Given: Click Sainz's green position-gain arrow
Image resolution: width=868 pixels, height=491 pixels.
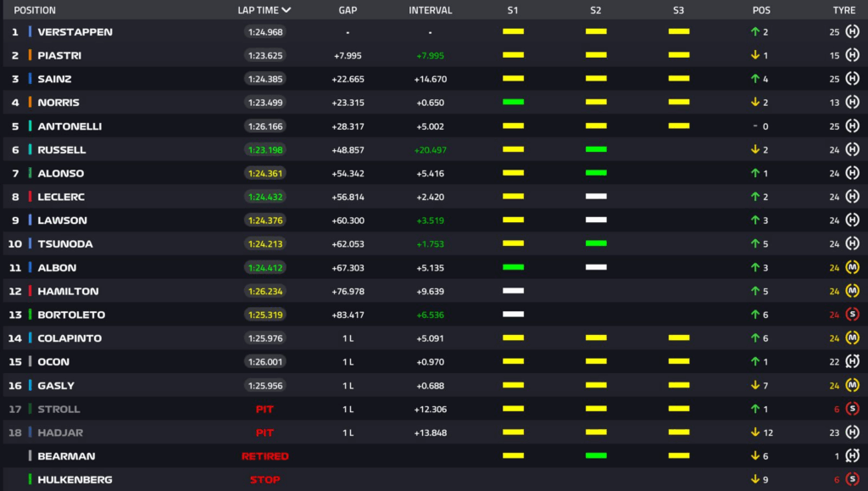Looking at the screenshot, I should tap(754, 79).
